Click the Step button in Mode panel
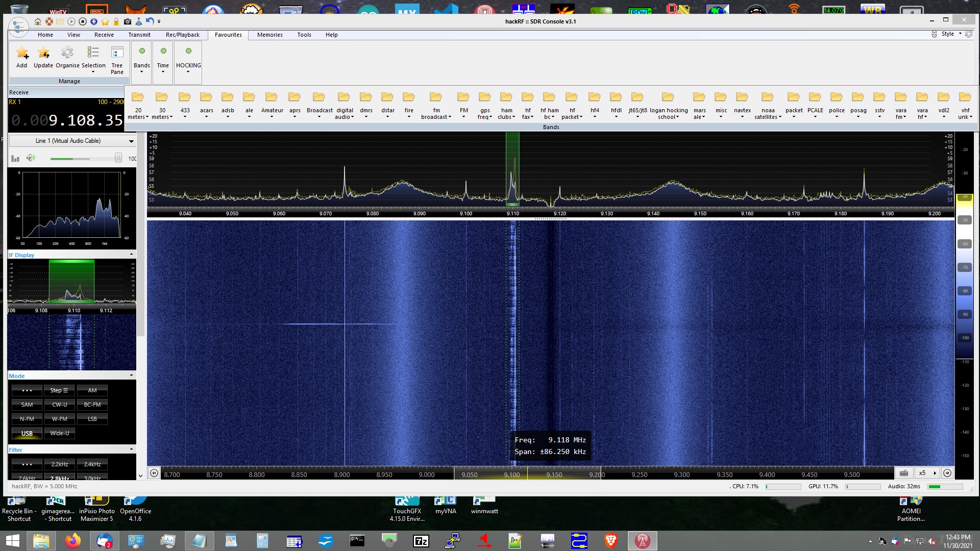 [59, 390]
